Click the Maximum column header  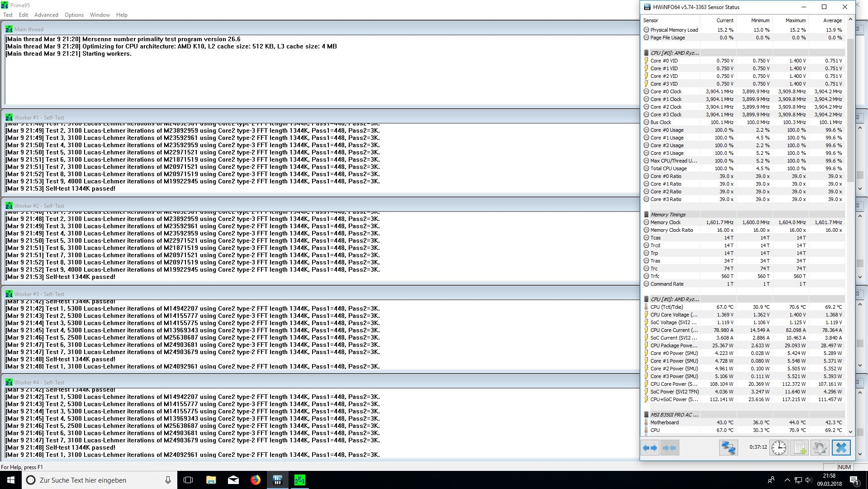[790, 20]
